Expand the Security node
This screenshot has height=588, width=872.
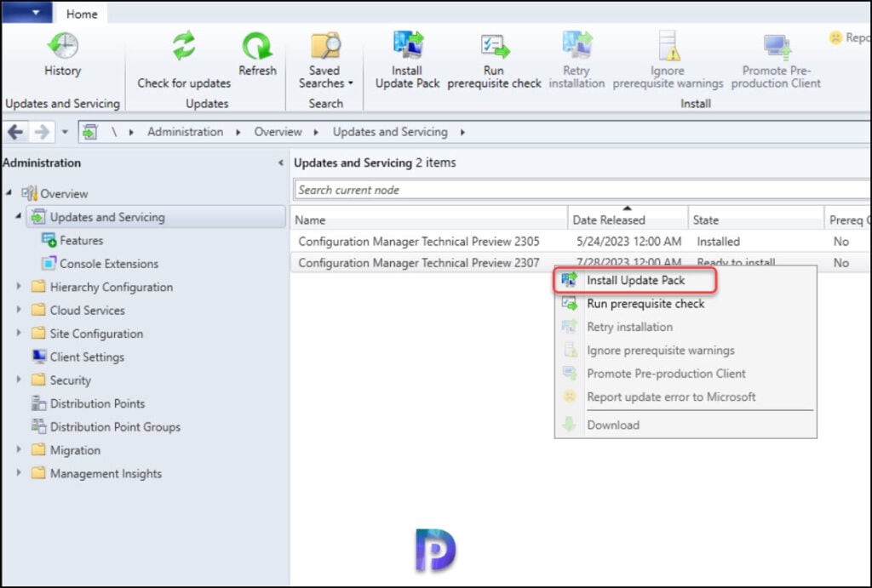(x=19, y=380)
